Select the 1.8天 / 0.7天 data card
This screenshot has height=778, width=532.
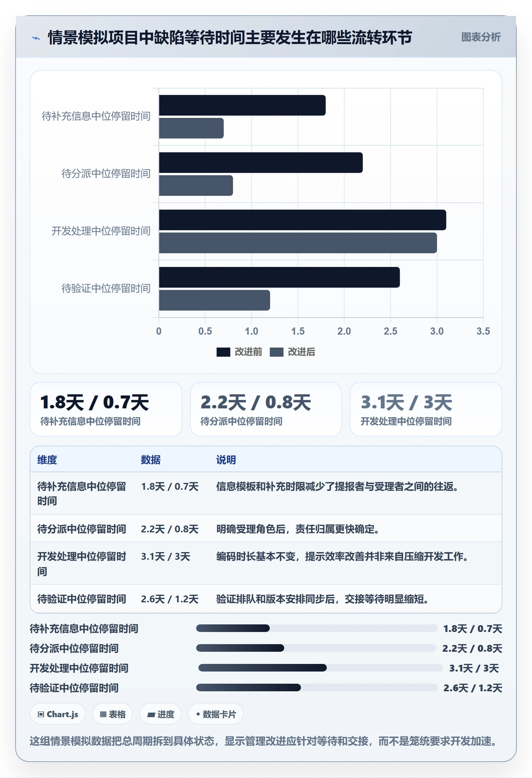[x=106, y=409]
